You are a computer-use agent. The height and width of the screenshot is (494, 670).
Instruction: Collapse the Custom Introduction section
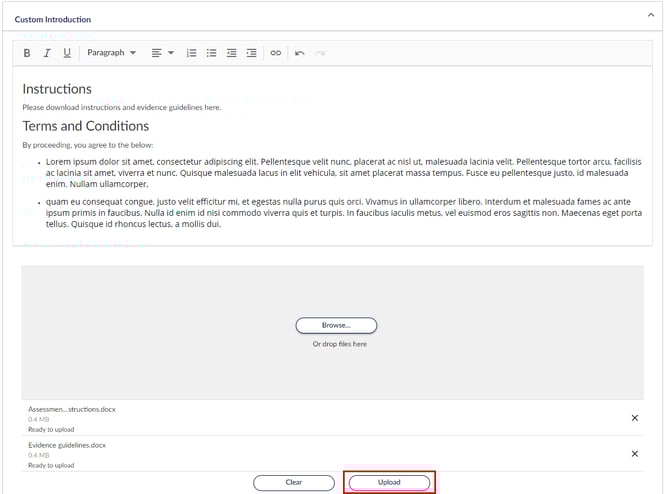click(x=651, y=15)
